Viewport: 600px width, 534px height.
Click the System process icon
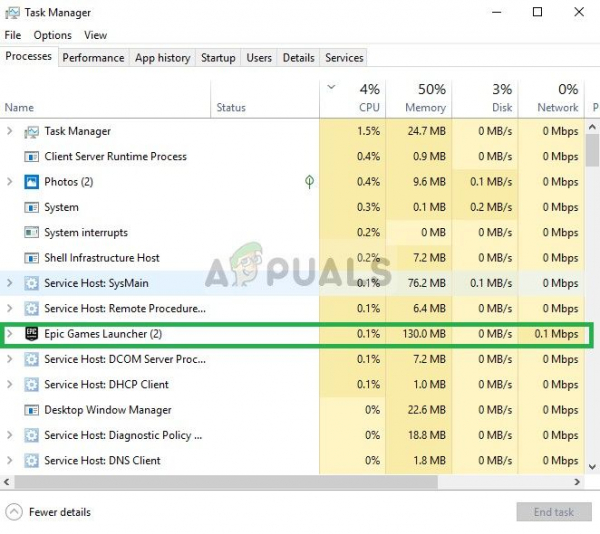click(31, 207)
